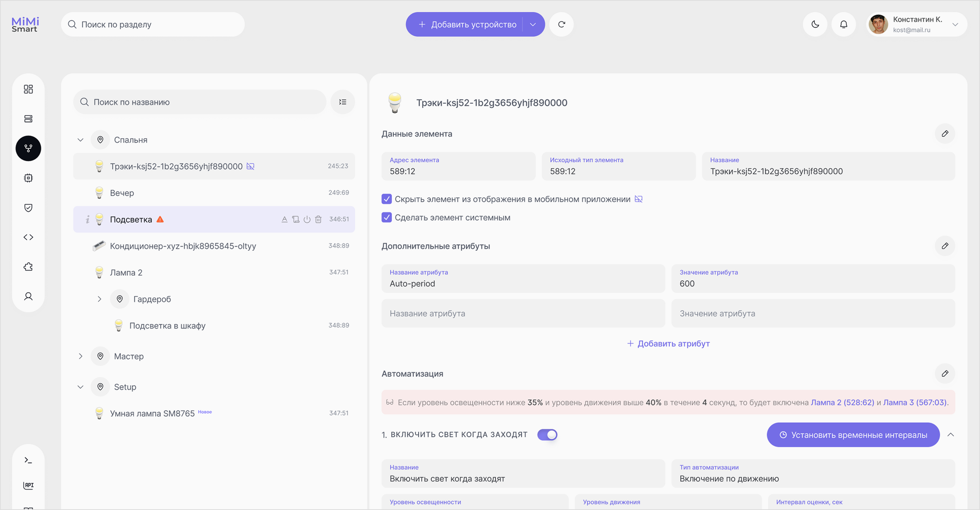Click power icon on Подсветка row
Image resolution: width=980 pixels, height=510 pixels.
point(307,219)
